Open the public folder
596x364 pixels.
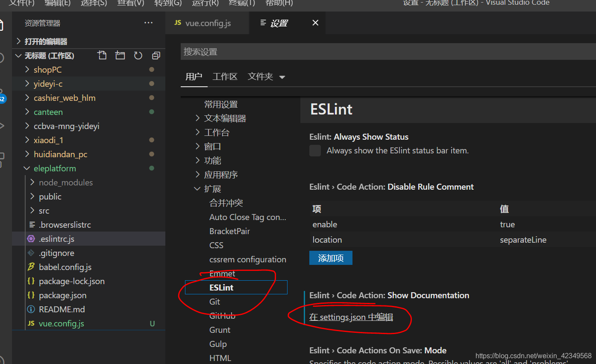[50, 197]
